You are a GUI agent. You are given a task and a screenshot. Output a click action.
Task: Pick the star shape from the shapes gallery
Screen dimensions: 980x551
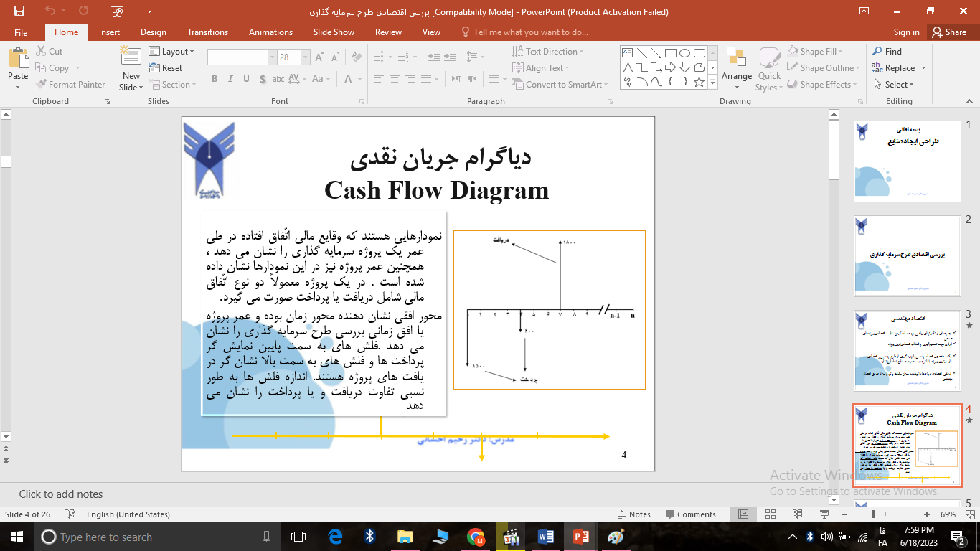tap(699, 82)
